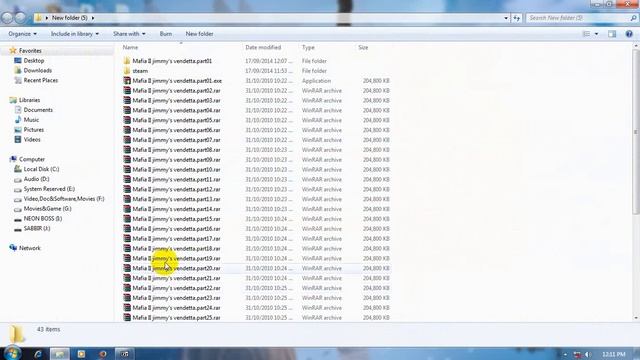Select the file ending part16.rar
The width and height of the screenshot is (640, 360).
[x=176, y=229]
